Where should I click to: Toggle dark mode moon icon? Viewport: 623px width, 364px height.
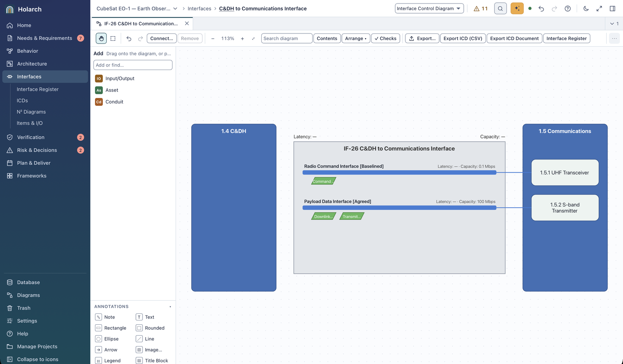coord(586,9)
